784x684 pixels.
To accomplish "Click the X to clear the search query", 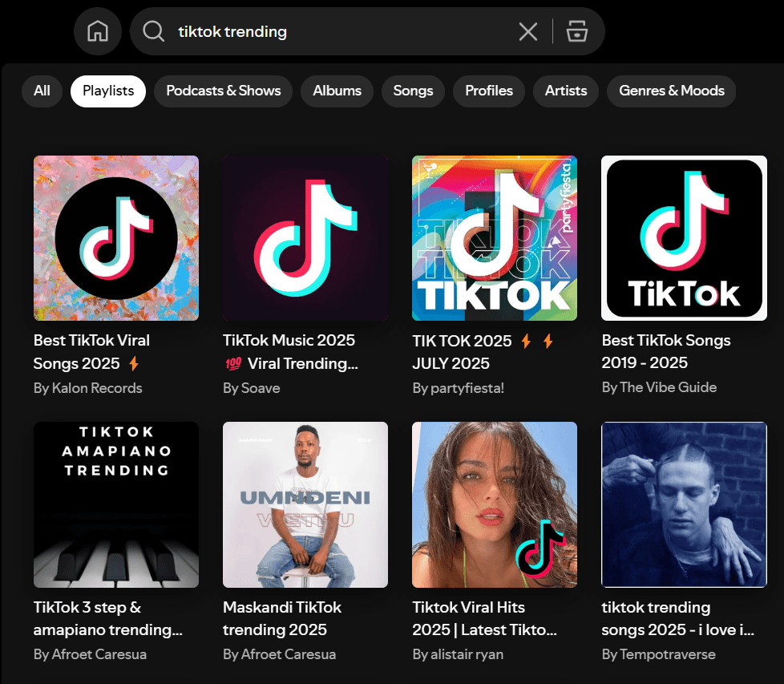I will click(527, 31).
